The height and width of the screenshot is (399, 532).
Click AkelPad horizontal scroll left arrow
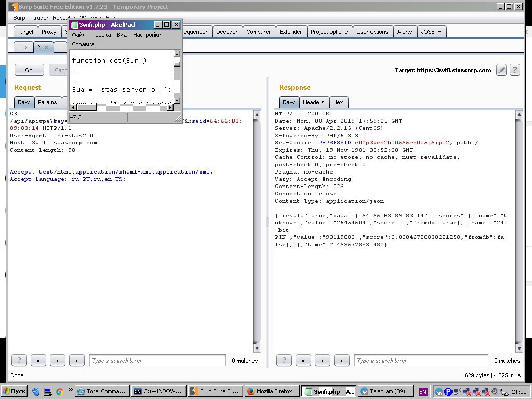74,107
